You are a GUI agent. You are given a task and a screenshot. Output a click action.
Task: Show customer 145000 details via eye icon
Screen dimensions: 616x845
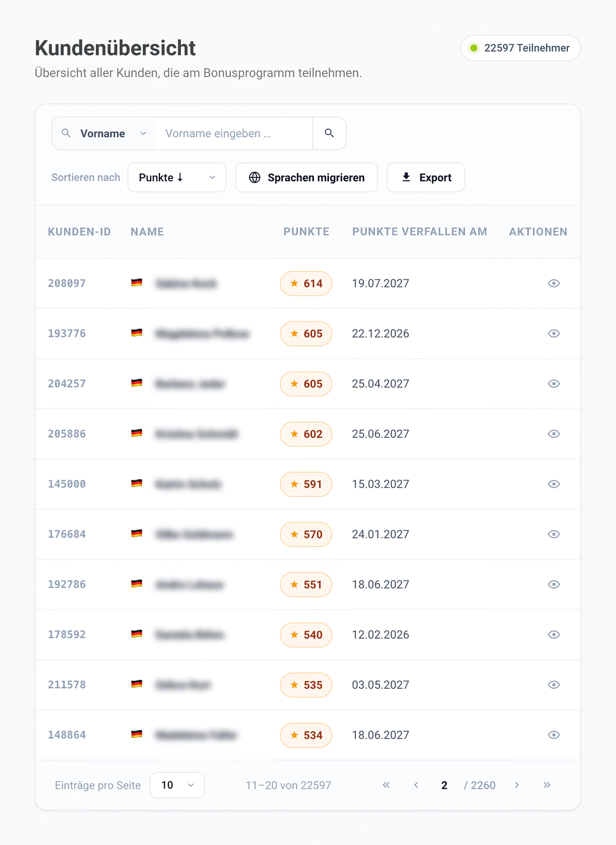pyautogui.click(x=554, y=484)
